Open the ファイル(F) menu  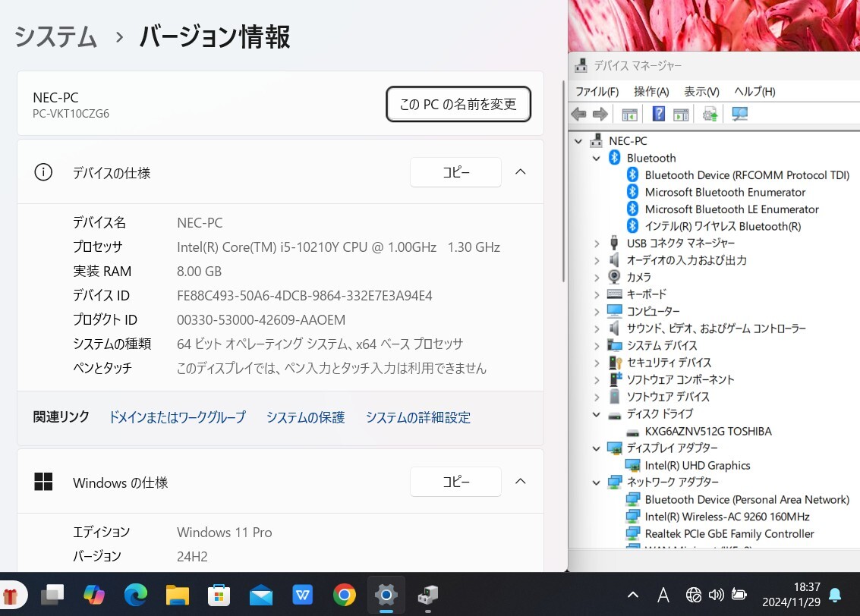click(597, 92)
